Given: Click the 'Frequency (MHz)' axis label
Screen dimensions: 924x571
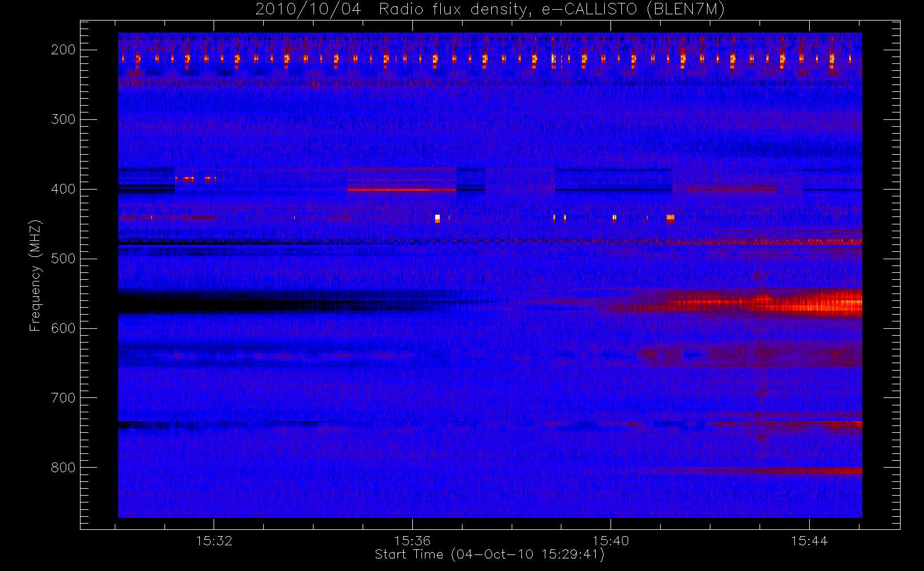Looking at the screenshot, I should point(35,275).
